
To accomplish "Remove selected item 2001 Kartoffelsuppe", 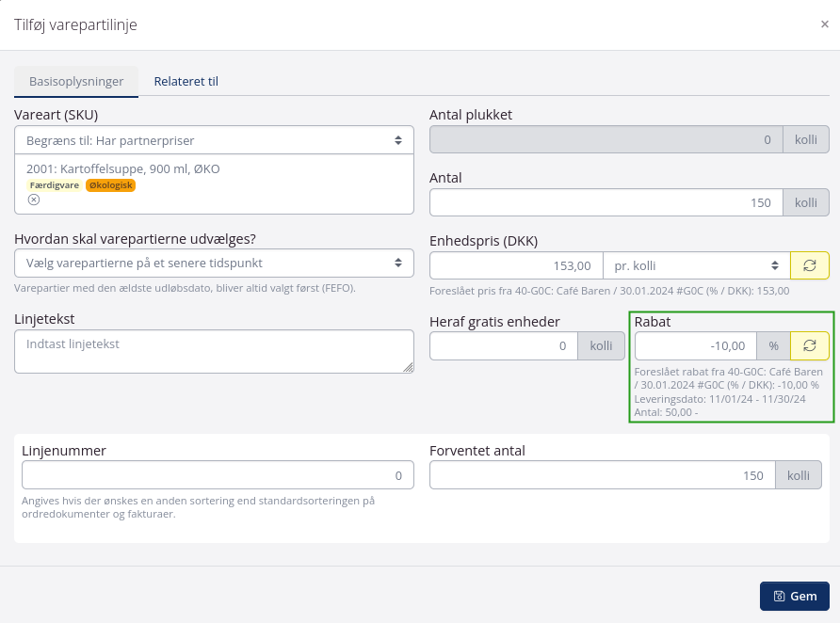I will [x=34, y=200].
